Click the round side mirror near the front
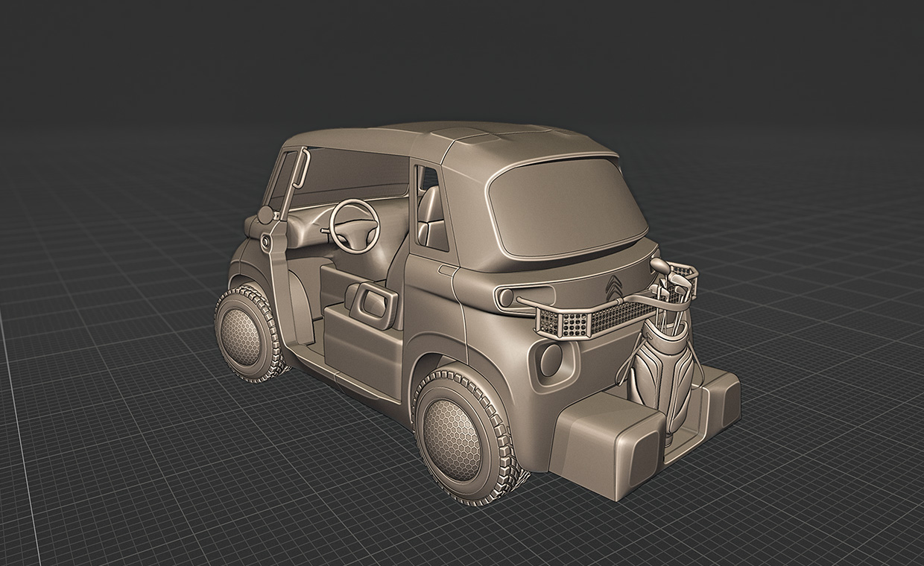The height and width of the screenshot is (566, 924). coord(265,215)
